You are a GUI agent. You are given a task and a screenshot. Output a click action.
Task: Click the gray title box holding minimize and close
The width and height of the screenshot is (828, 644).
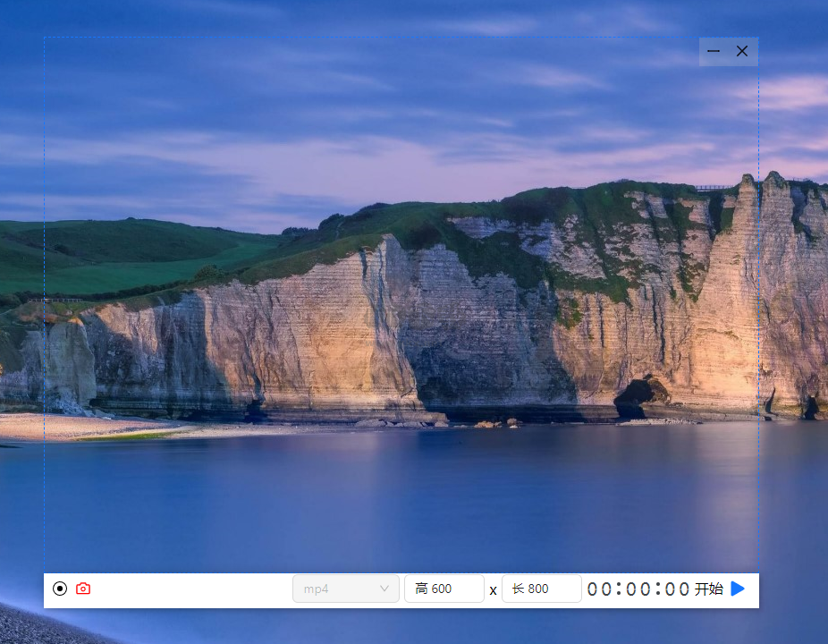pos(729,51)
